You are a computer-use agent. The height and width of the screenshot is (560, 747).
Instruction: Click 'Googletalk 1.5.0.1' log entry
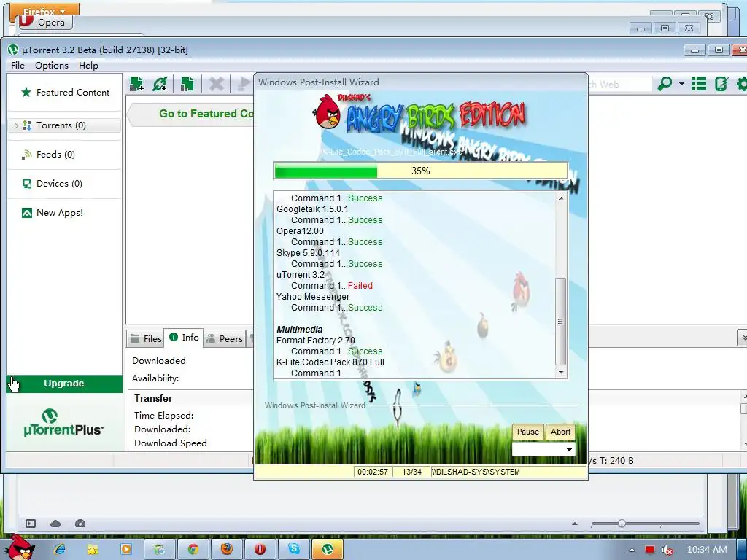tap(312, 209)
